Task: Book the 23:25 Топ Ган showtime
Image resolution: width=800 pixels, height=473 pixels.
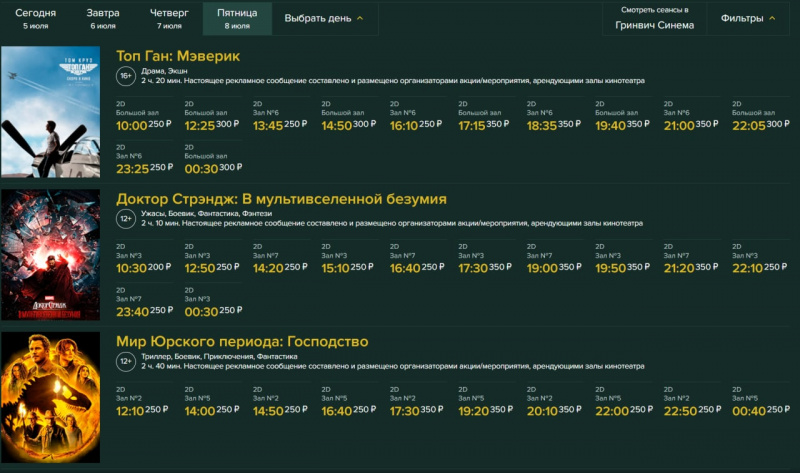Action: (132, 169)
